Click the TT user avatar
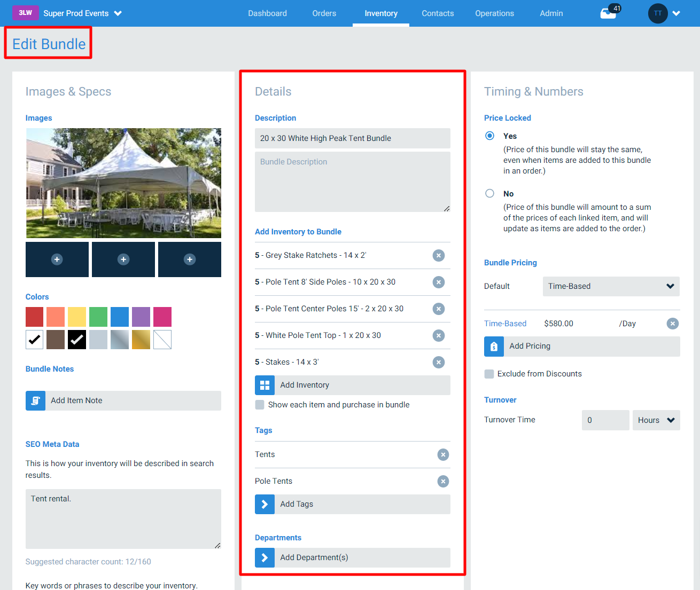This screenshot has height=590, width=700. [658, 13]
